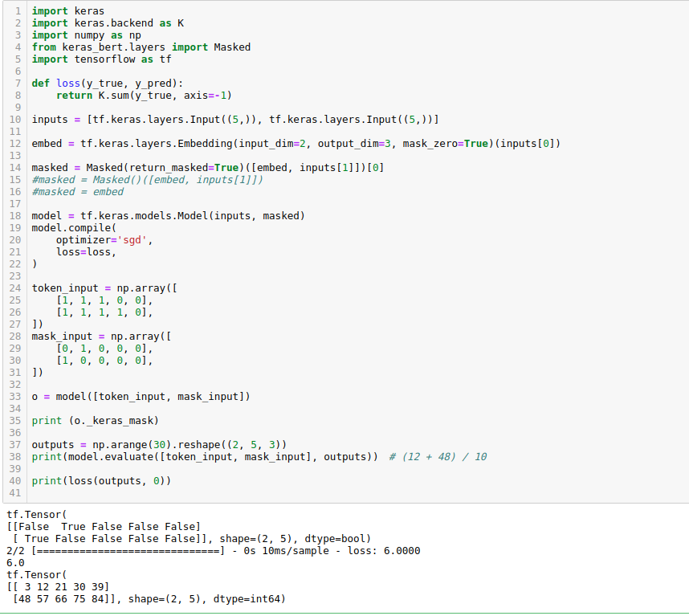Click 'output_dim=3' in the Embedding call
The height and width of the screenshot is (616, 689).
(354, 144)
